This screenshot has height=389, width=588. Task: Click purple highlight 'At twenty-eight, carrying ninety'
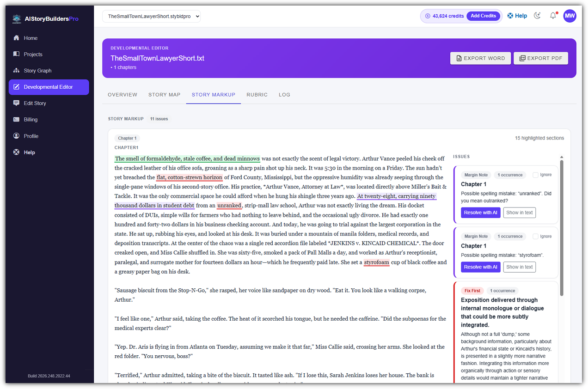396,196
